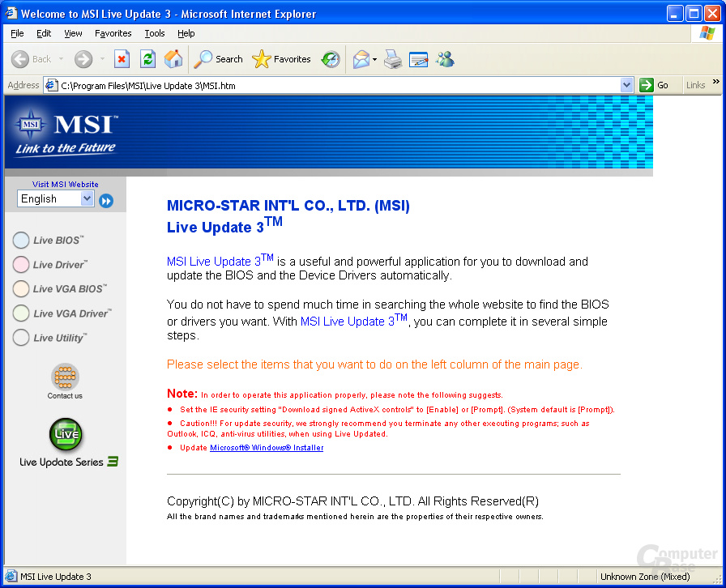The height and width of the screenshot is (588, 726).
Task: Open the Favorites menu
Action: click(113, 33)
